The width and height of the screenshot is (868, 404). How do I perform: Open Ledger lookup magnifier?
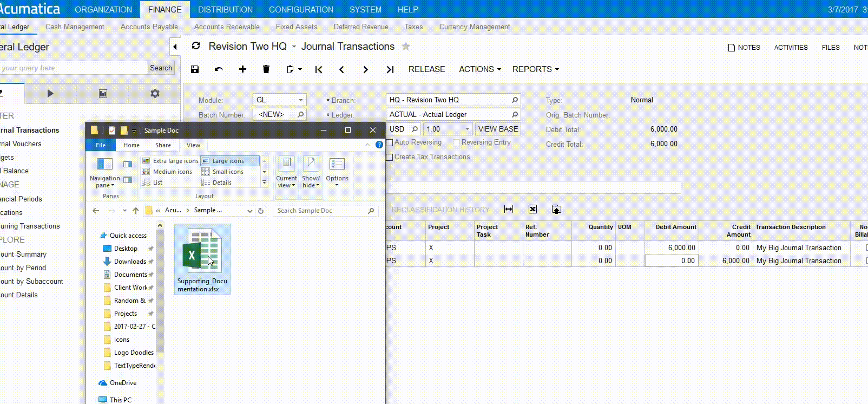tap(515, 114)
